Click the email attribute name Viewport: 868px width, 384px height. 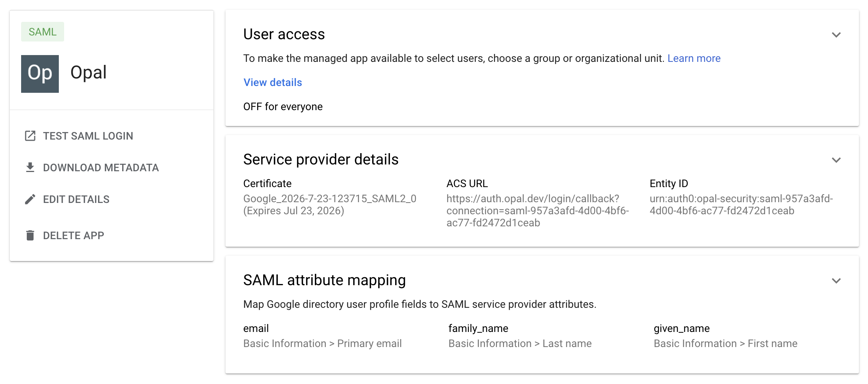click(256, 328)
